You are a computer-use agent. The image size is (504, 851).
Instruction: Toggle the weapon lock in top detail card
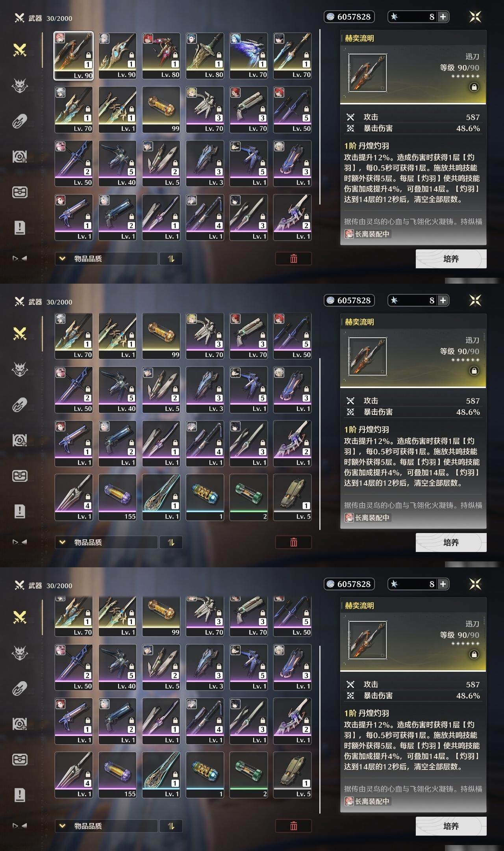pos(474,87)
